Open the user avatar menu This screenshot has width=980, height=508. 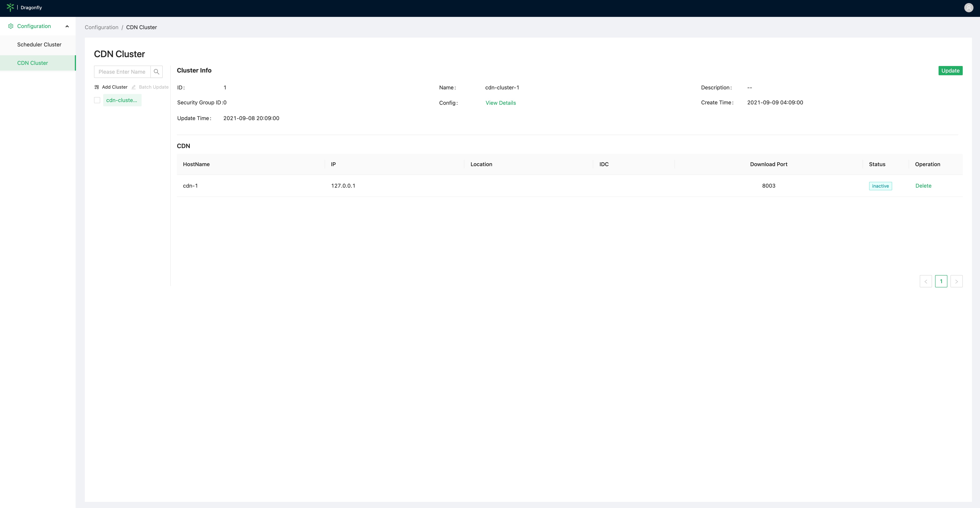pos(969,8)
